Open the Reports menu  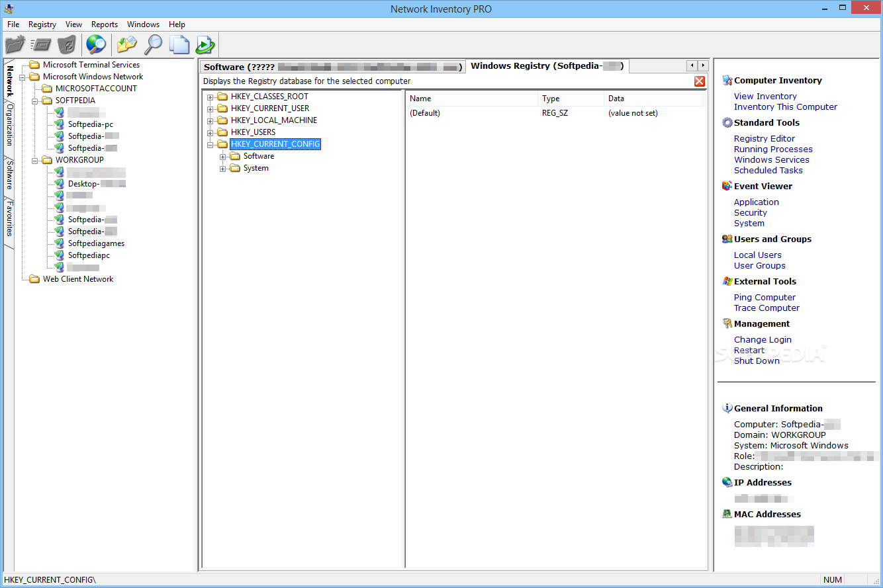(x=105, y=24)
